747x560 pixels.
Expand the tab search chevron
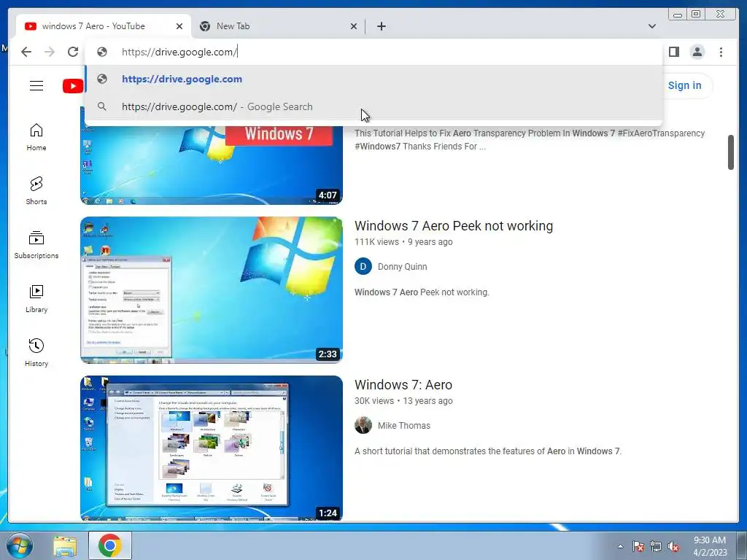tap(652, 26)
